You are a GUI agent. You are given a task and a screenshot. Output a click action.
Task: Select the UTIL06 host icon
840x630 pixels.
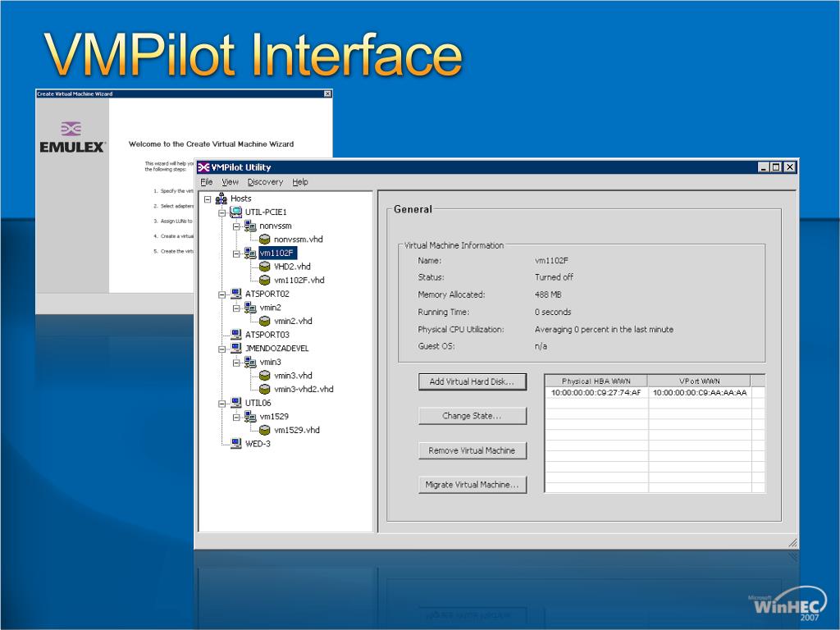pos(235,403)
